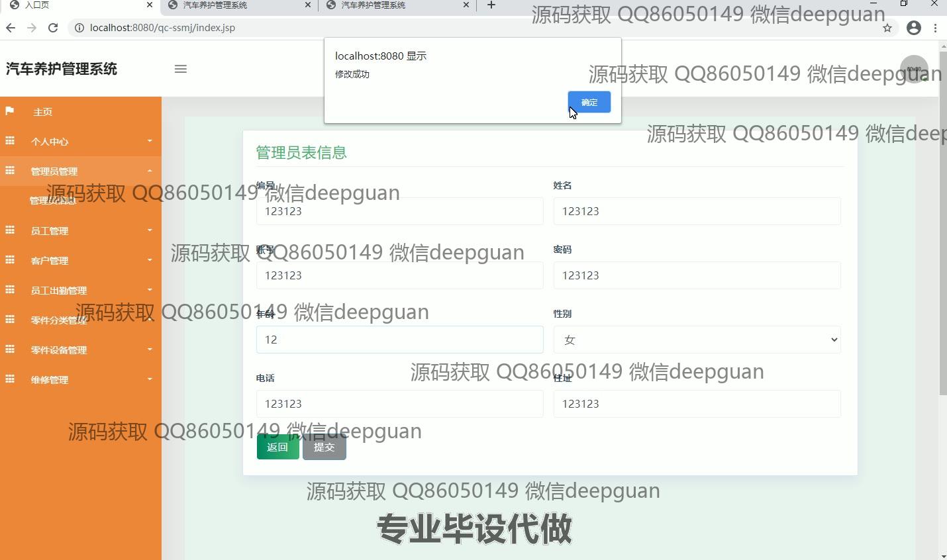
Task: Click the 提交 submit button
Action: pyautogui.click(x=324, y=447)
